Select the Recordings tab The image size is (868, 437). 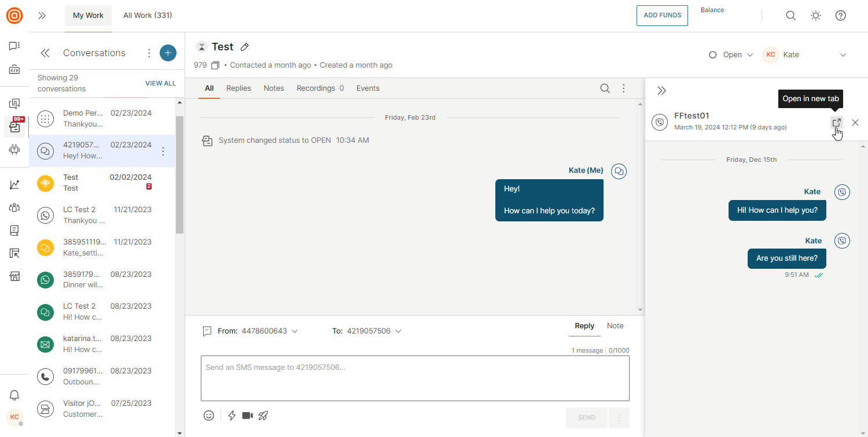(x=320, y=88)
